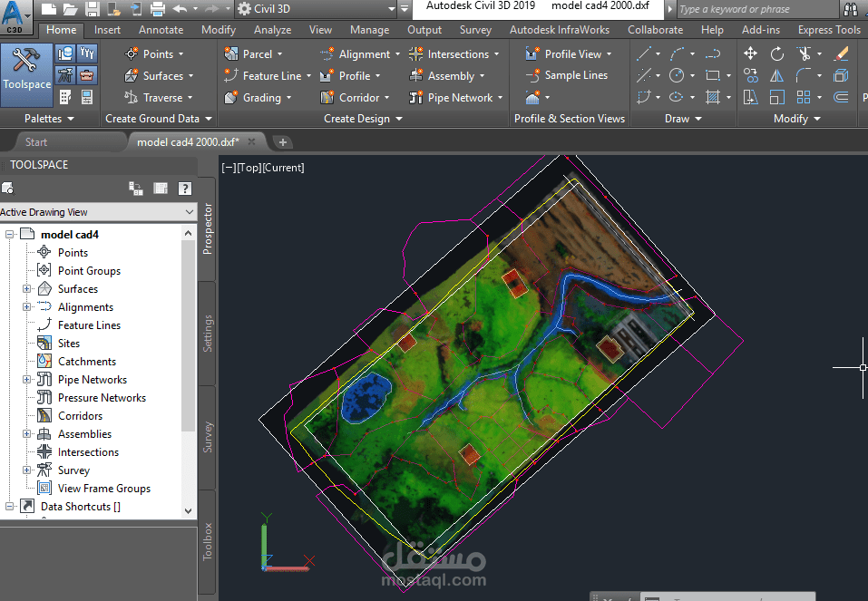The image size is (868, 601).
Task: Click the Save icon in quick access toolbar
Action: [x=92, y=9]
